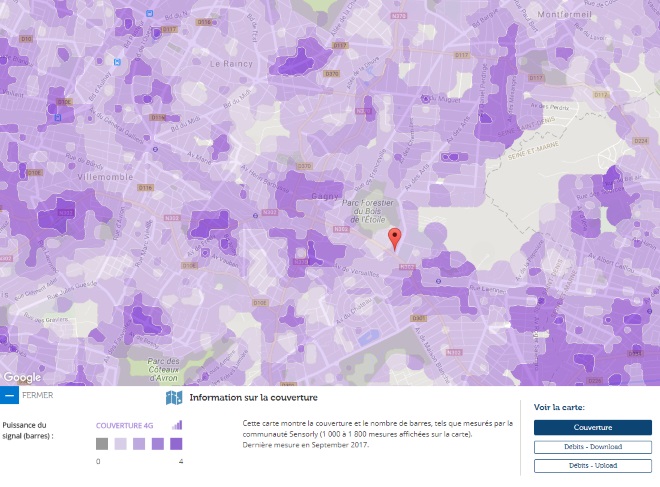The image size is (660, 487).
Task: Click the coverage information map icon
Action: (x=174, y=398)
